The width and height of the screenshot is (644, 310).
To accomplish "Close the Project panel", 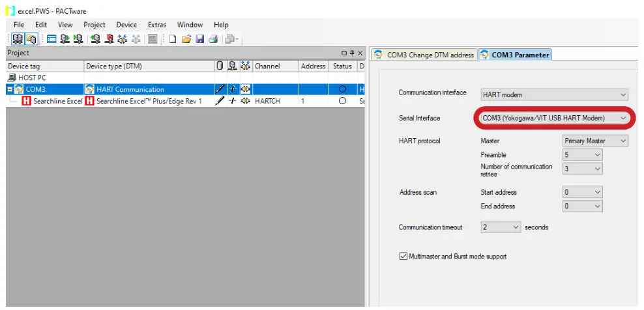I will pyautogui.click(x=360, y=53).
